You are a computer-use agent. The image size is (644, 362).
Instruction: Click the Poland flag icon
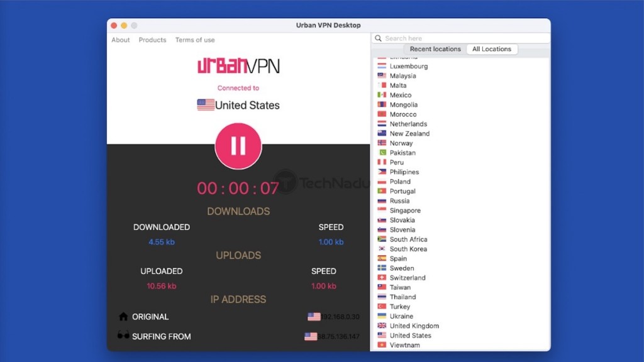pos(382,182)
